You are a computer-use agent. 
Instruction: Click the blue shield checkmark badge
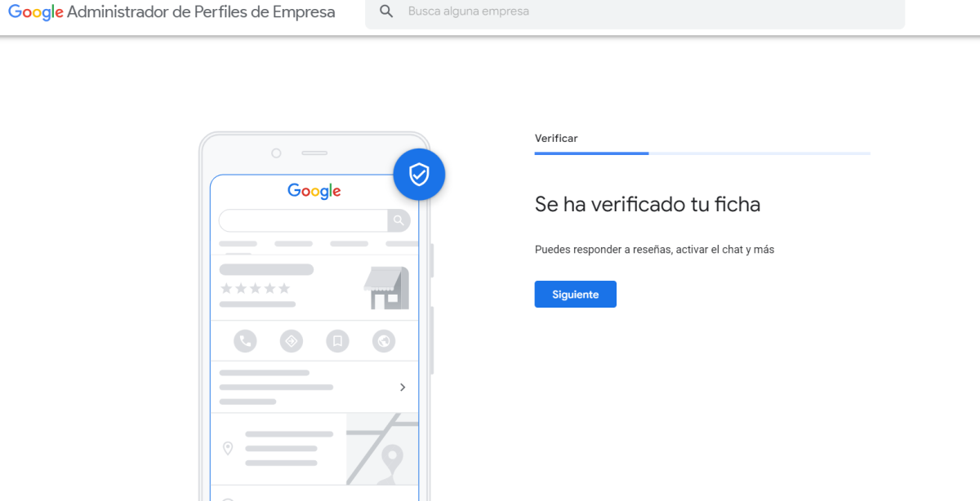[419, 174]
